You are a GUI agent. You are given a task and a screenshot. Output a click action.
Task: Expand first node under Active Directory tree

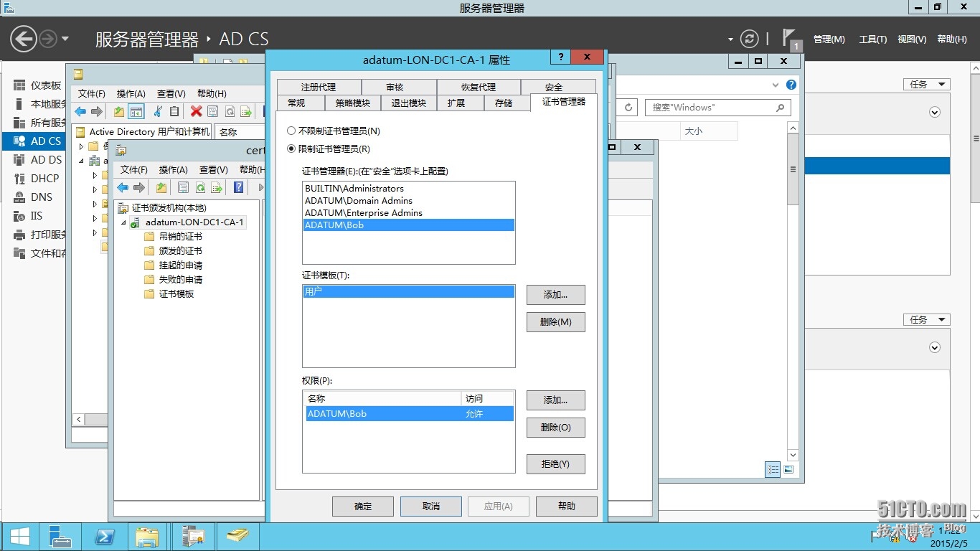pos(81,146)
